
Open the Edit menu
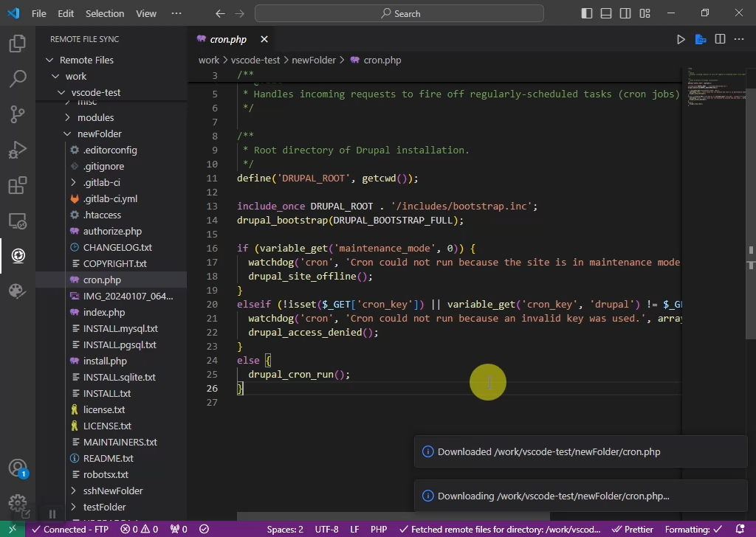point(66,13)
